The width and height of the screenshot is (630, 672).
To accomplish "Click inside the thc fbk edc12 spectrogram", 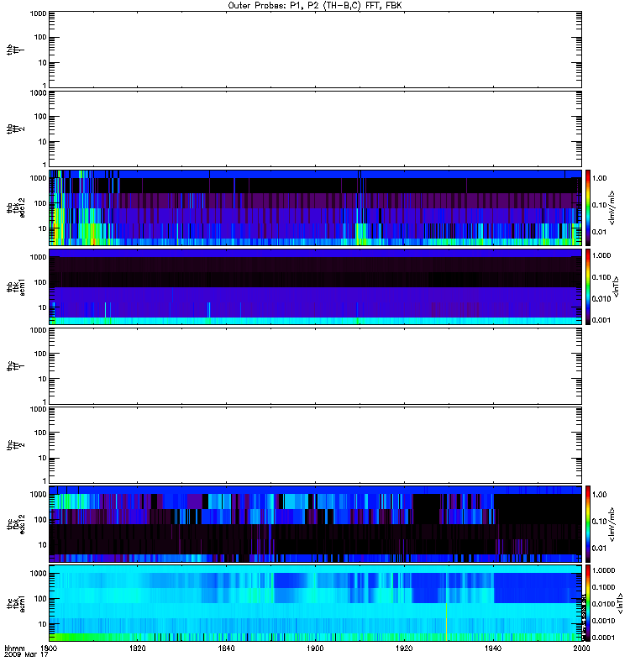I will click(315, 524).
